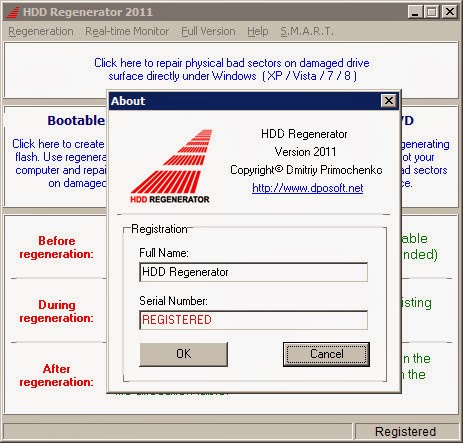Click the 'Version 2011' text
The width and height of the screenshot is (463, 443).
click(305, 152)
